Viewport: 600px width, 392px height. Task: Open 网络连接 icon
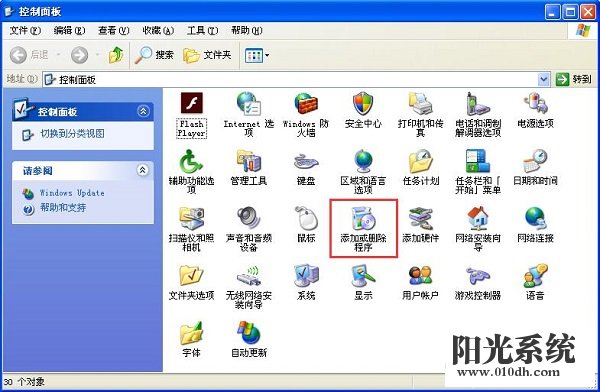[535, 218]
